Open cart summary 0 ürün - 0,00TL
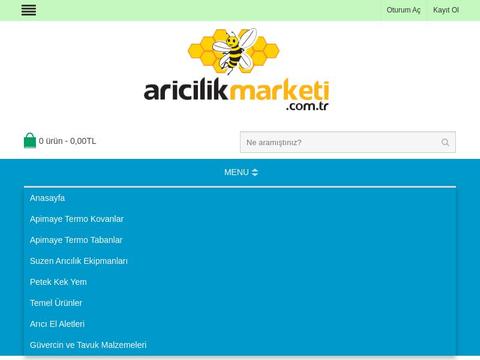Screen dimensions: 480x360 coord(67,141)
